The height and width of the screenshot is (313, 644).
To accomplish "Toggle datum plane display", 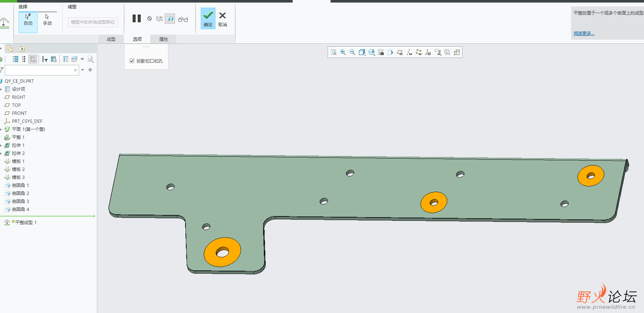I will tap(400, 52).
